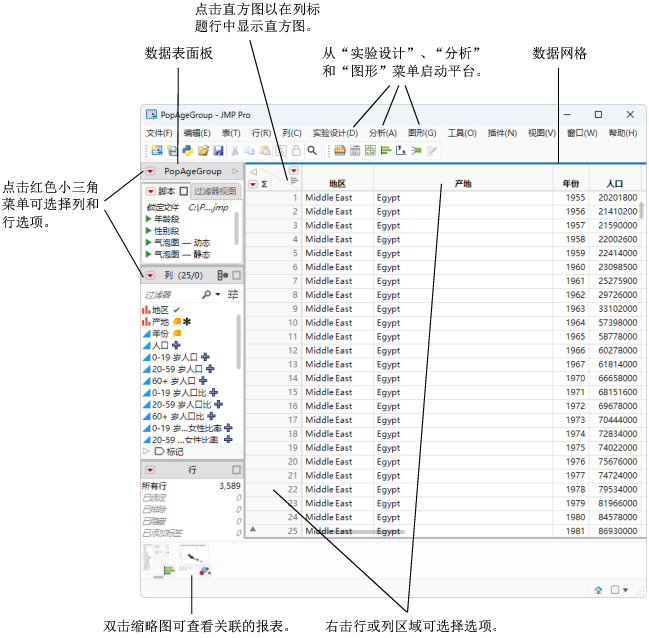Open the 文件(F) menu
This screenshot has height=638, width=649.
pyautogui.click(x=159, y=133)
